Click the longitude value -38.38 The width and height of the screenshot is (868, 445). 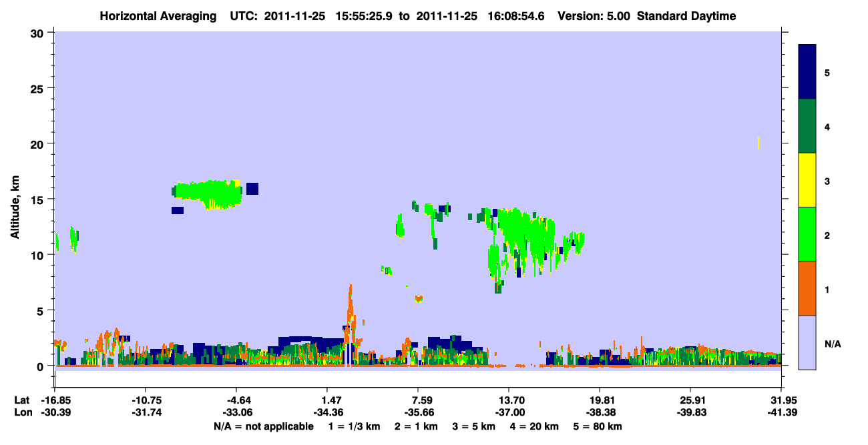click(x=600, y=412)
